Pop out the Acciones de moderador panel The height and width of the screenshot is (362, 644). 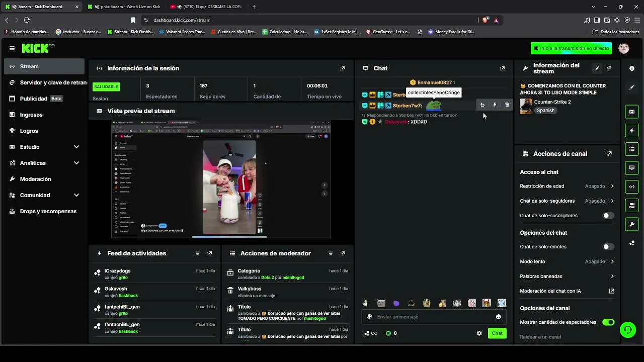coord(343,253)
